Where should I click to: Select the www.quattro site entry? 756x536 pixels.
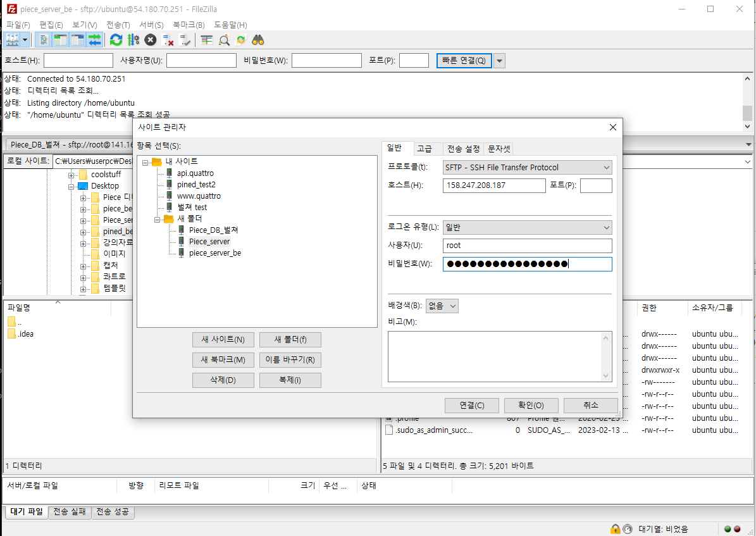click(x=199, y=196)
